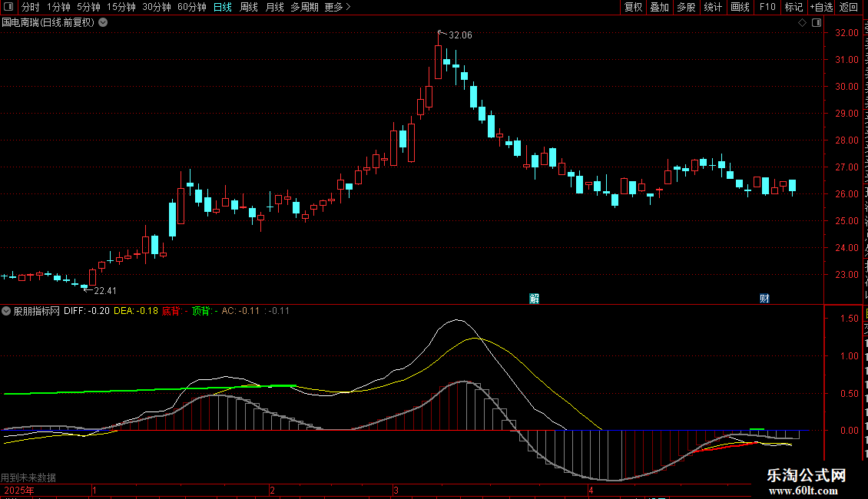Select the 1分钟 period
Screen dimensions: 868x499
tap(58, 7)
